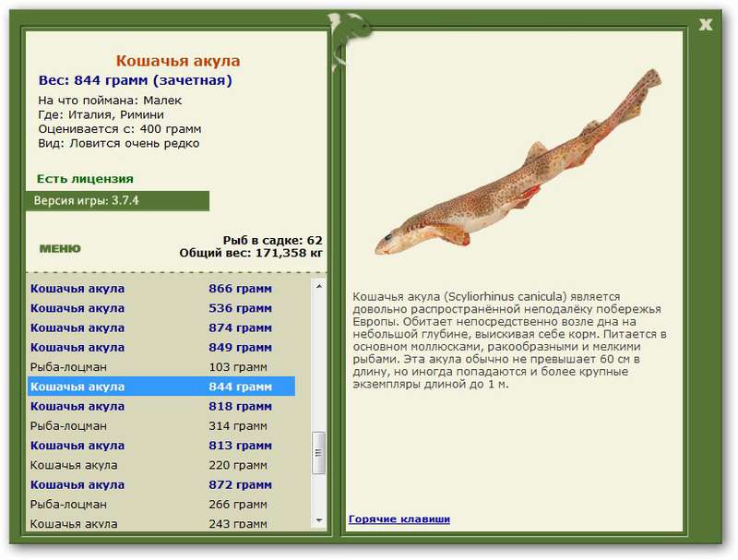Select Кошачья акула 866 грамм row
This screenshot has width=738, height=560.
coord(161,289)
